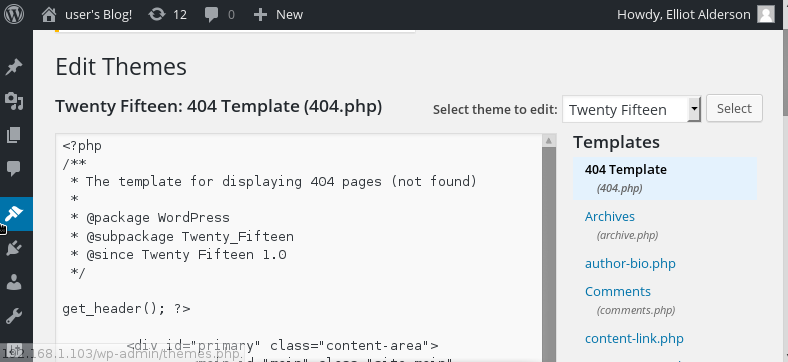
Task: Open the author-bio.php template file
Action: coord(630,263)
